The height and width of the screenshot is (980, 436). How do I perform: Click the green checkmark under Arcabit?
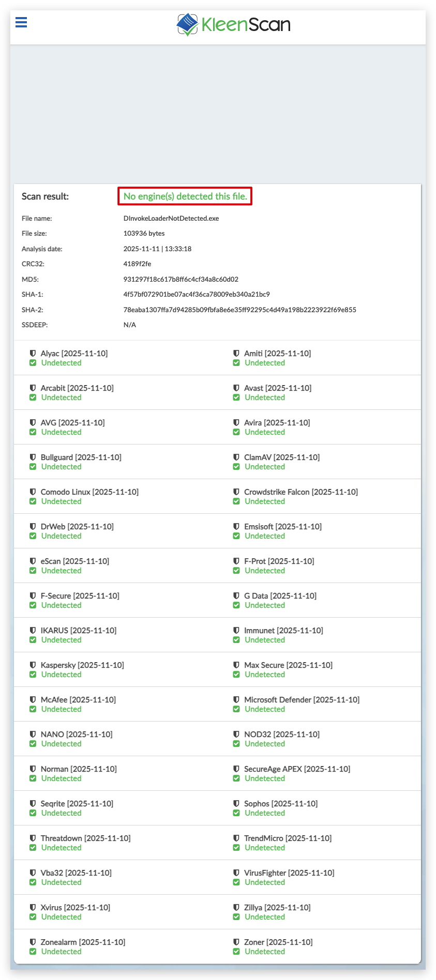pyautogui.click(x=33, y=397)
